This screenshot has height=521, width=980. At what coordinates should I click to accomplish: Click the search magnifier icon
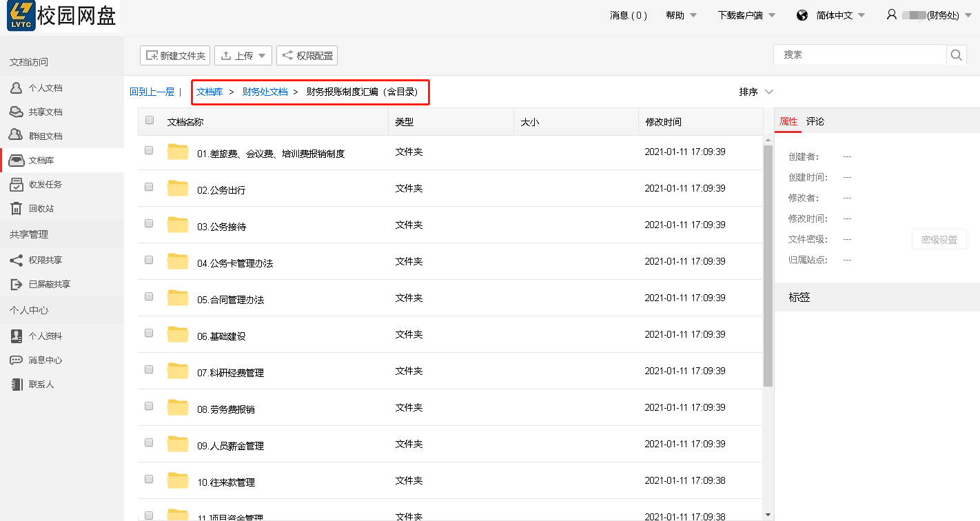coord(957,55)
